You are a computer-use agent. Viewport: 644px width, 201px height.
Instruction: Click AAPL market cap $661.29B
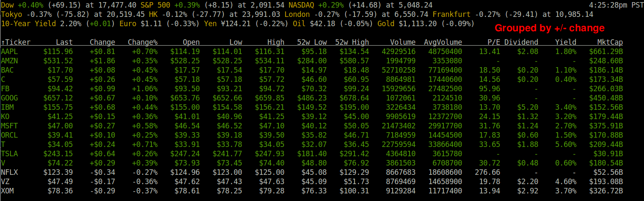pyautogui.click(x=606, y=52)
